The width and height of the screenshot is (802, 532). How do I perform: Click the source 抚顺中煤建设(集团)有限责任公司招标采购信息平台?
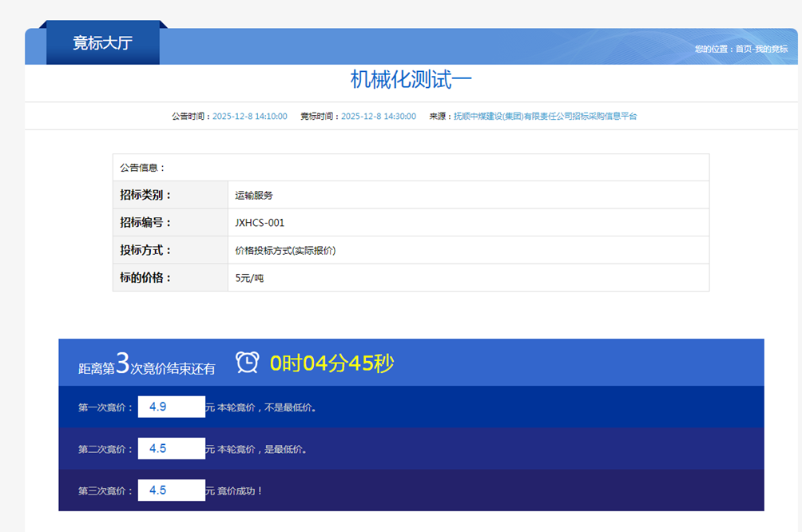point(546,116)
